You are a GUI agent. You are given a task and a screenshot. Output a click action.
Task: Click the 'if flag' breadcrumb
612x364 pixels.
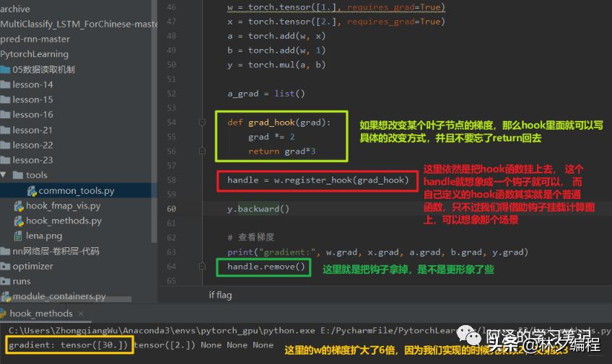point(220,295)
